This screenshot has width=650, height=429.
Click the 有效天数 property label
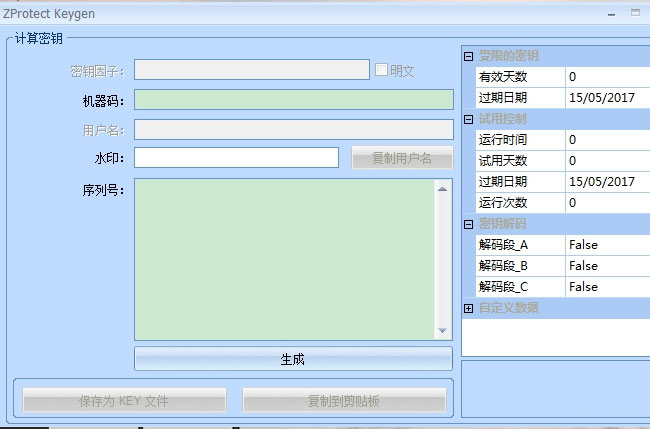503,77
